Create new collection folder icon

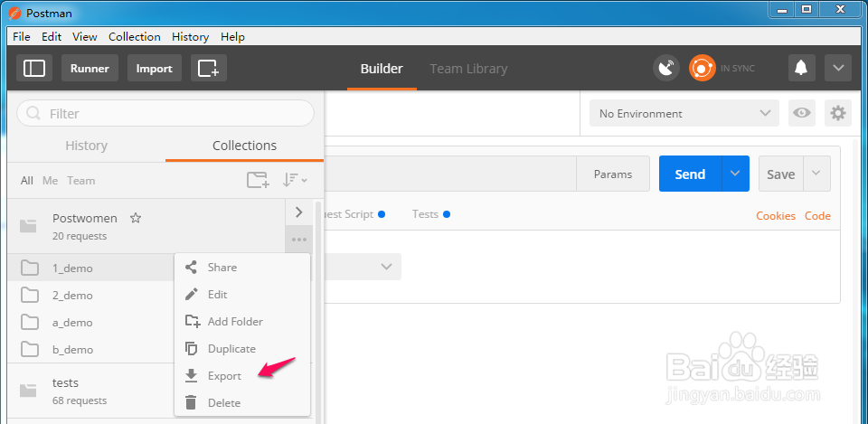(258, 180)
